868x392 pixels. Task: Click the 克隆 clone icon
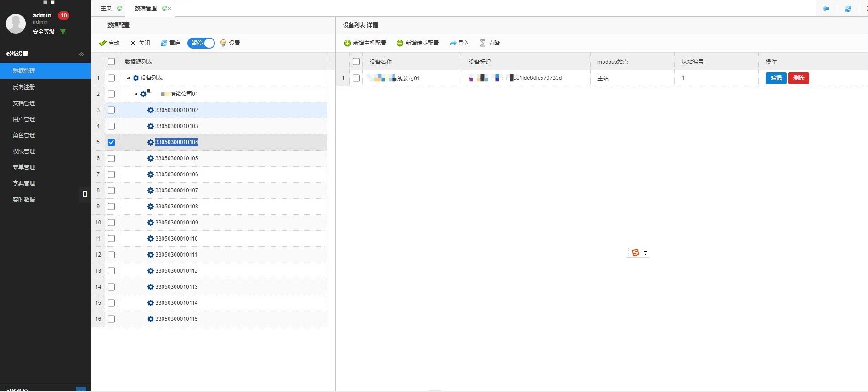pyautogui.click(x=483, y=43)
